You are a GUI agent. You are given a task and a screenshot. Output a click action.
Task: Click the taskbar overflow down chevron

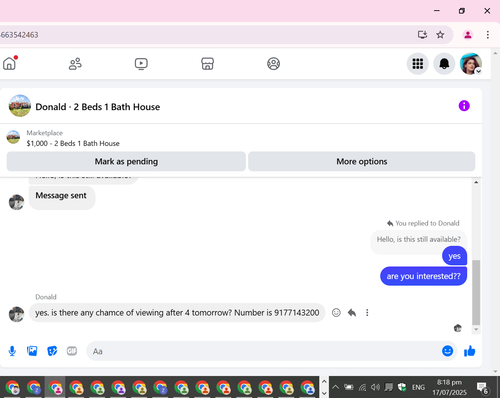coord(324,394)
